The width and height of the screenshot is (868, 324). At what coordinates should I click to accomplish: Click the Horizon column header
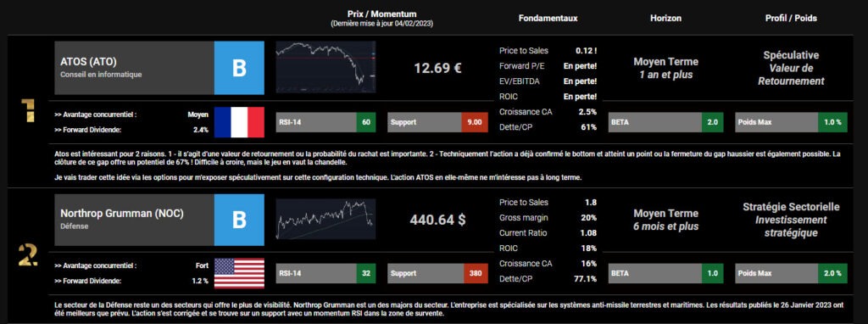pyautogui.click(x=665, y=19)
